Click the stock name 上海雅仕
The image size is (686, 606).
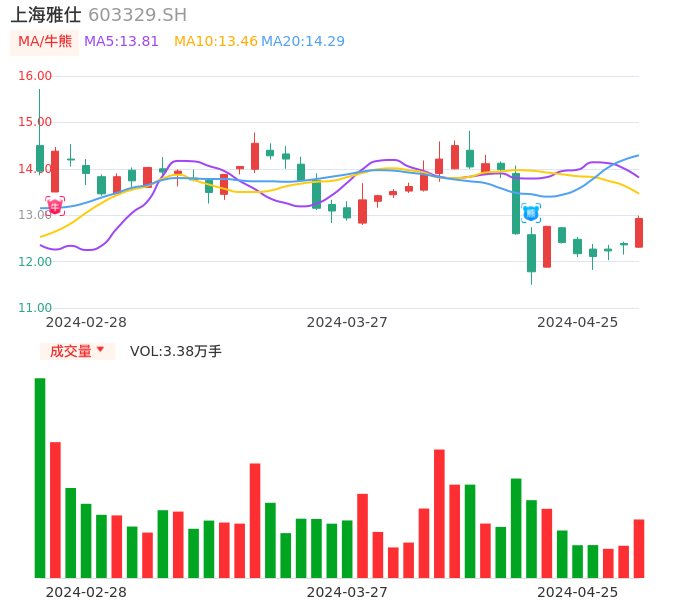[46, 15]
